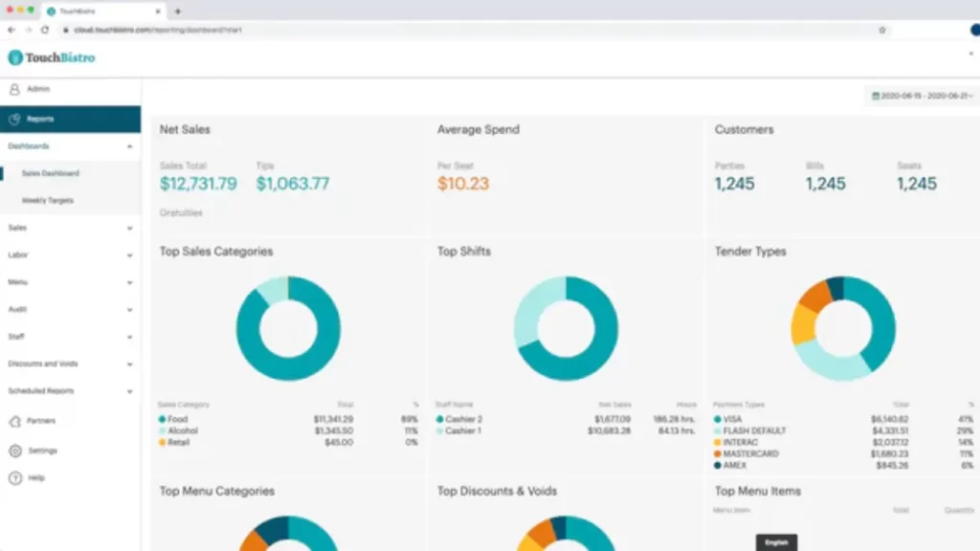Click the Retail total $45.00
The width and height of the screenshot is (980, 551).
point(340,442)
